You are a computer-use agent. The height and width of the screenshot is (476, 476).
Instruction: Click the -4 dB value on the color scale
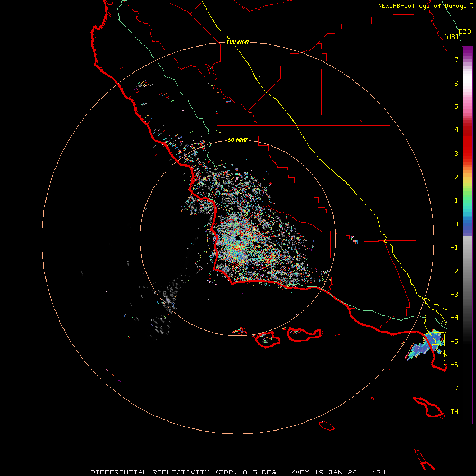[454, 318]
